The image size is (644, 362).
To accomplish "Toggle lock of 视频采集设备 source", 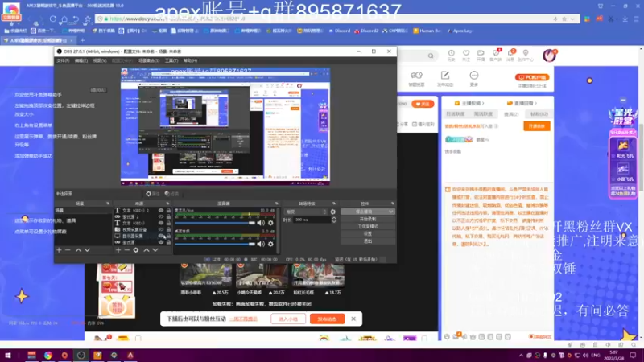I will pos(168,229).
